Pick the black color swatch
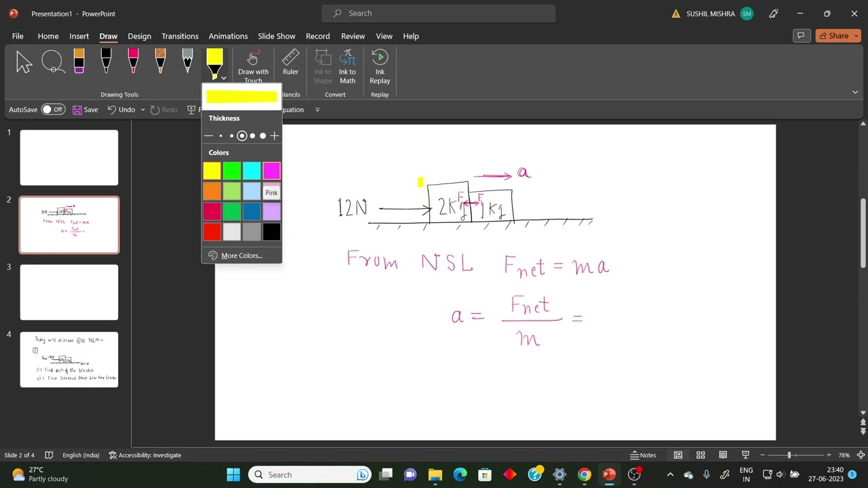 pos(271,232)
